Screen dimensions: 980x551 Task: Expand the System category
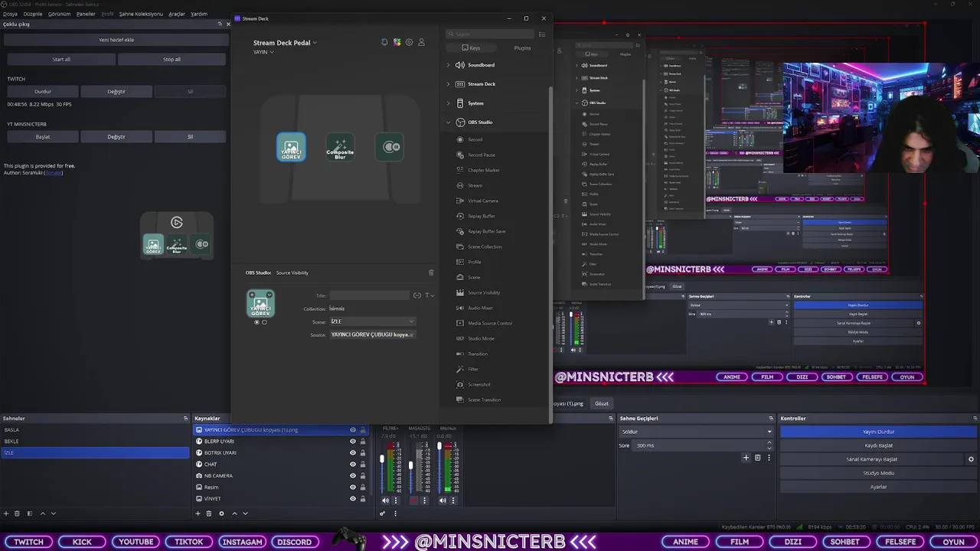(x=449, y=103)
